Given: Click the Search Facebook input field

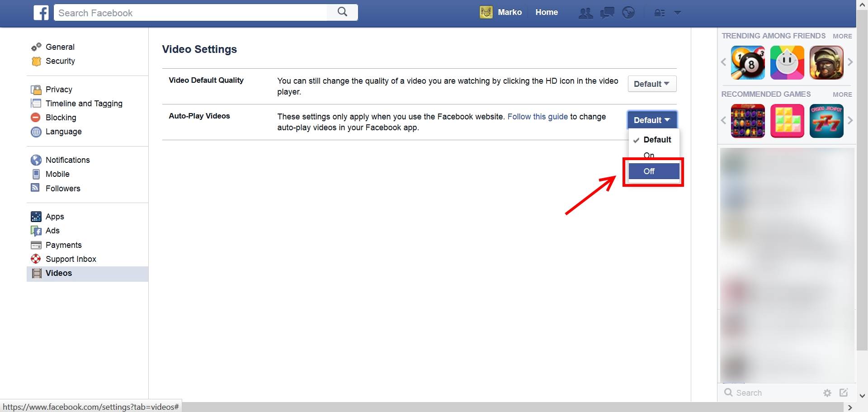Looking at the screenshot, I should tap(190, 13).
